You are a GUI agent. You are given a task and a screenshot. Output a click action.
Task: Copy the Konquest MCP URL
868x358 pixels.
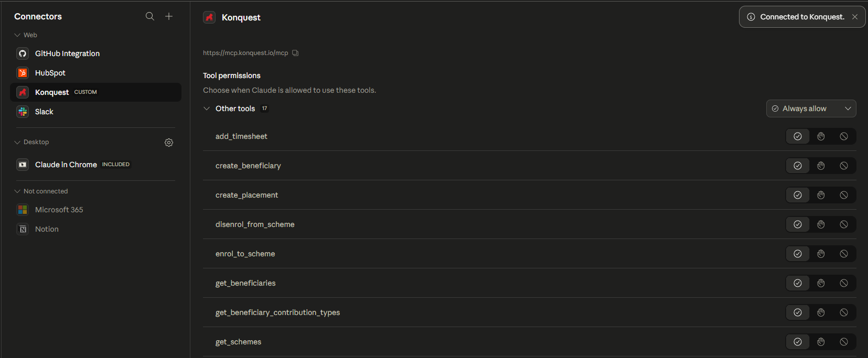pos(295,53)
